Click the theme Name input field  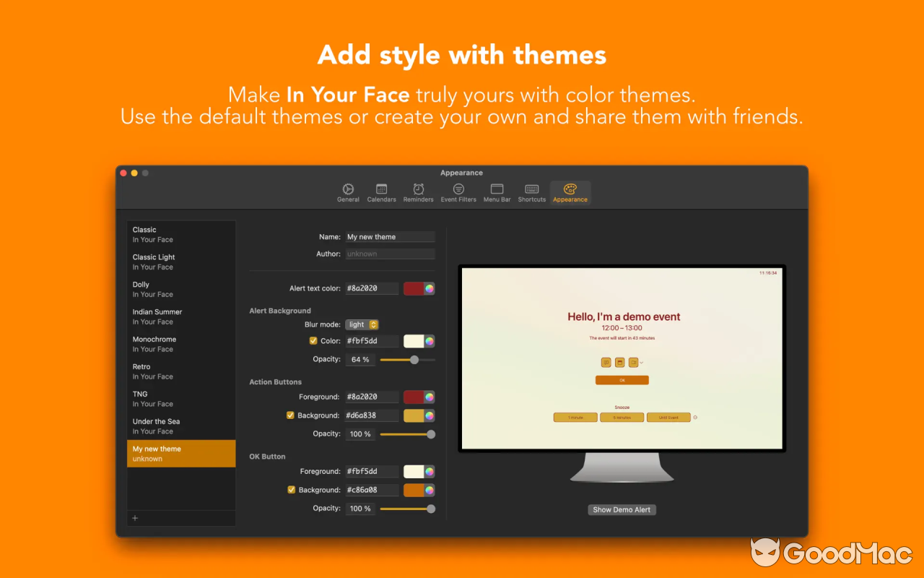(390, 236)
